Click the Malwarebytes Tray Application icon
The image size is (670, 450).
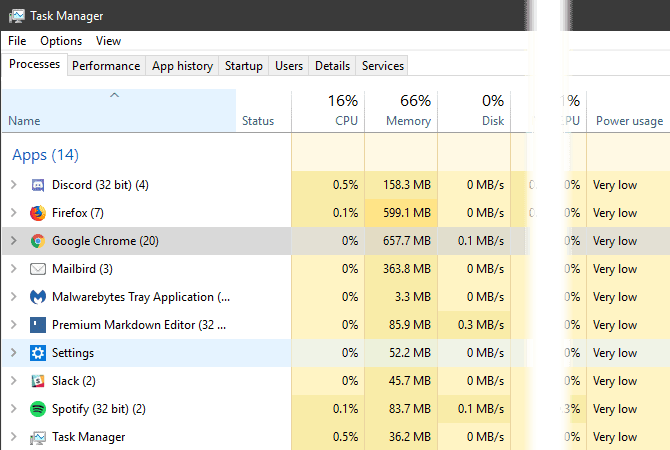38,297
